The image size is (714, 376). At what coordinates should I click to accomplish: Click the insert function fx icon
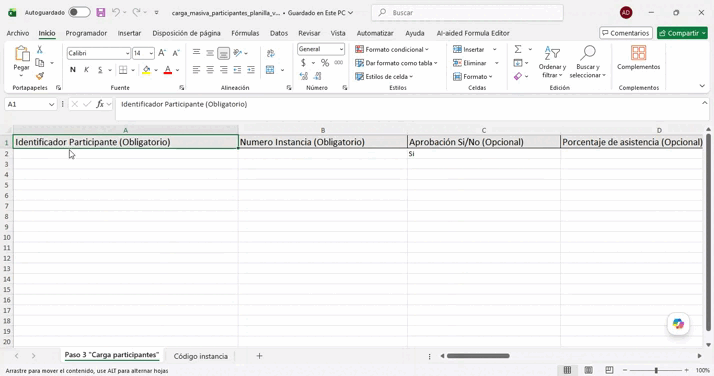[100, 104]
